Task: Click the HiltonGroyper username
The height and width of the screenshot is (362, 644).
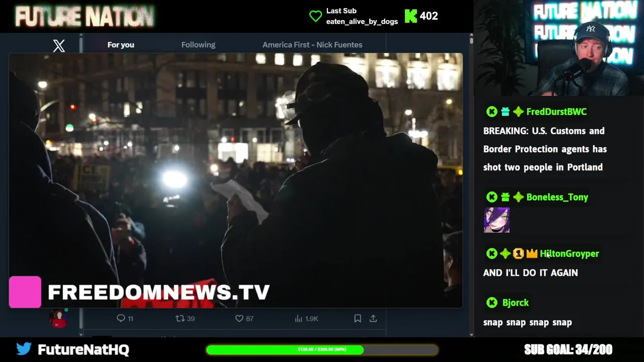Action: [569, 253]
